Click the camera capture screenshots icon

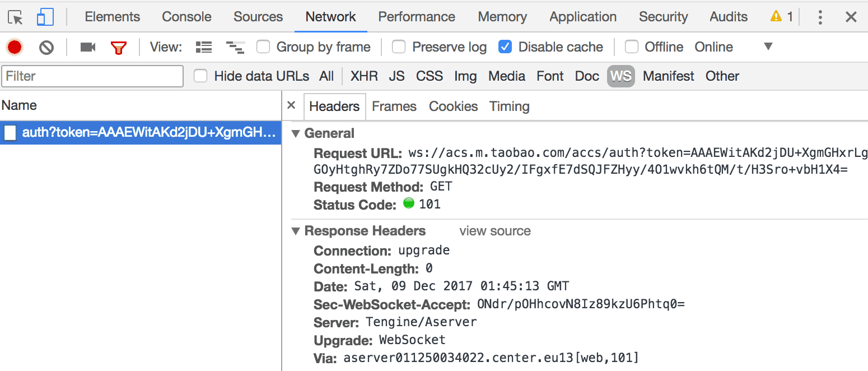[x=87, y=47]
